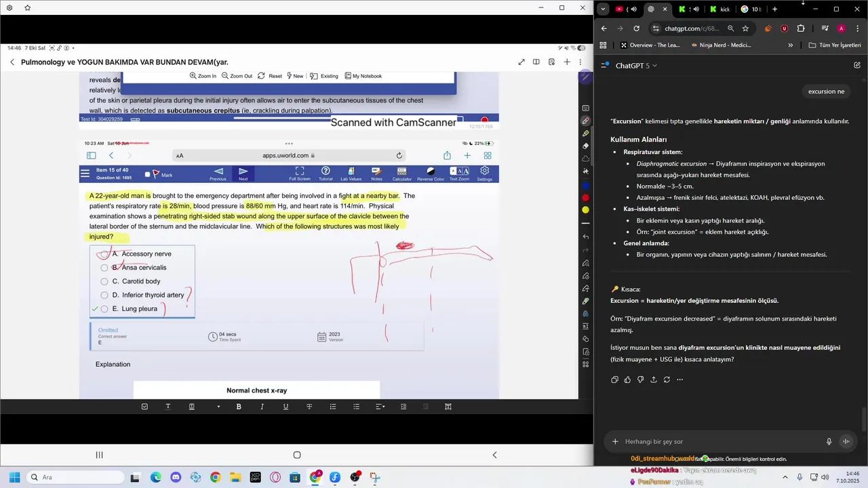The width and height of the screenshot is (868, 488).
Task: Go back from the Pulmonology note
Action: click(x=12, y=62)
